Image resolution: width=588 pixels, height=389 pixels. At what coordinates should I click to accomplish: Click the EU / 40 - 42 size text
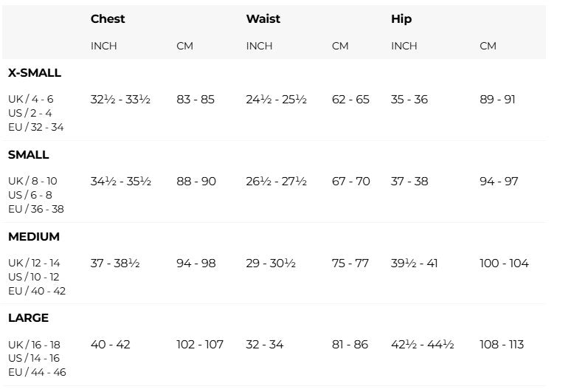[37, 291]
